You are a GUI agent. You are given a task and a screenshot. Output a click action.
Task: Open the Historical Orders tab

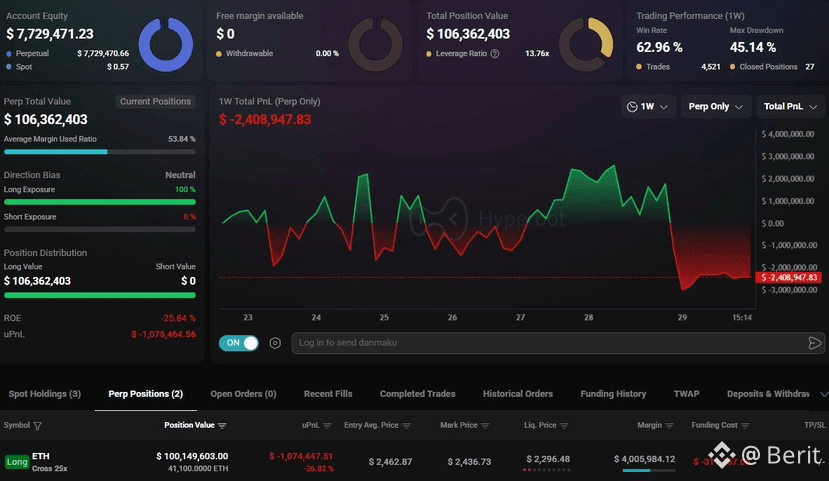click(x=518, y=394)
